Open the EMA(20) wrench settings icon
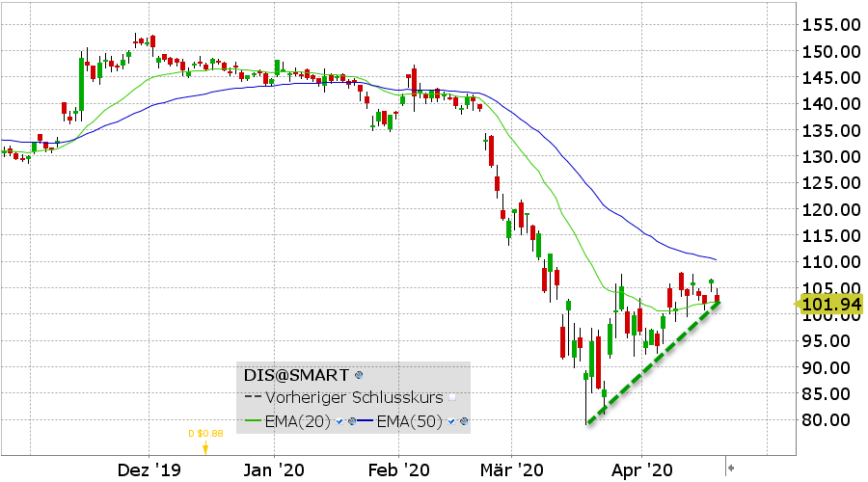Viewport: 868px width, 482px height. [x=352, y=421]
